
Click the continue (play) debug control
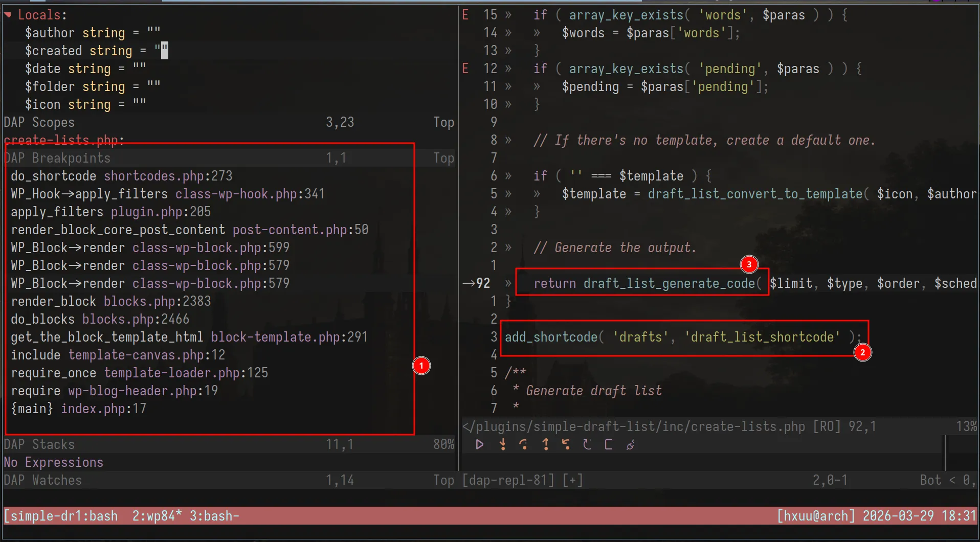click(x=479, y=444)
